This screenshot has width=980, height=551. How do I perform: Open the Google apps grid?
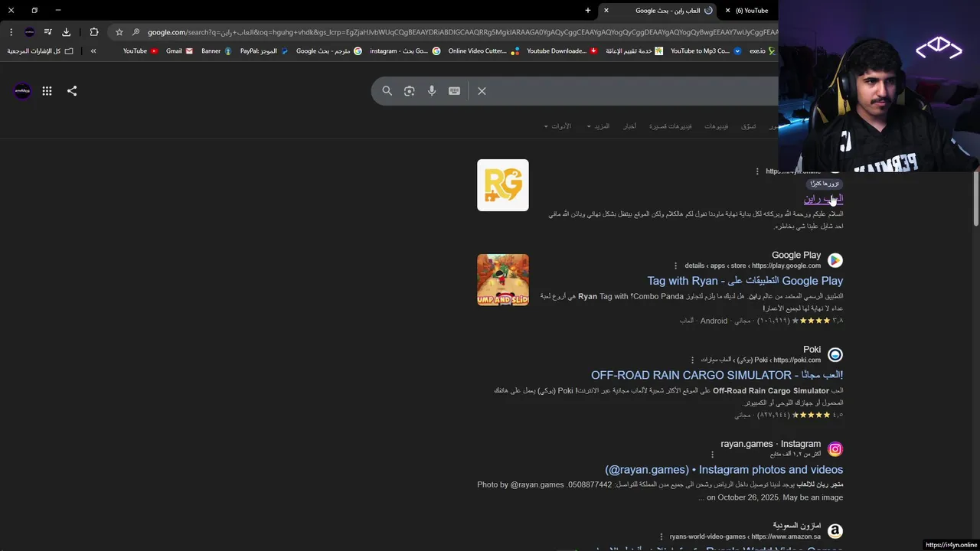[47, 91]
